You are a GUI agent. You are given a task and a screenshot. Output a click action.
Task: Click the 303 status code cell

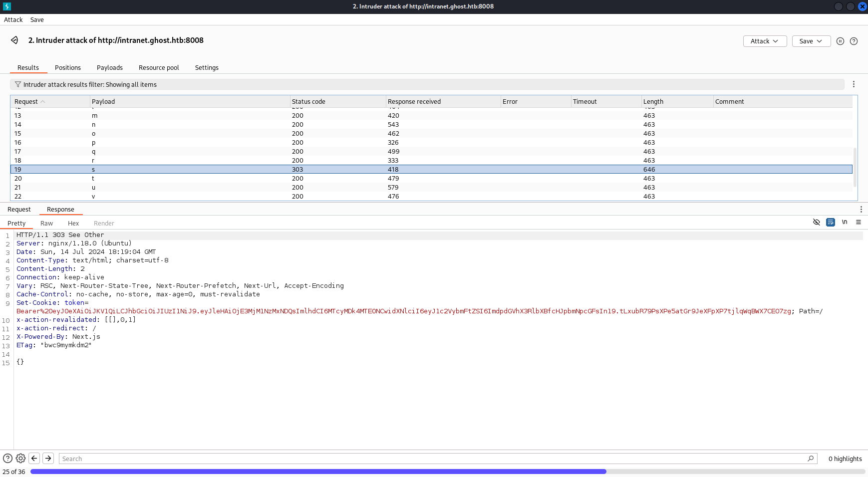tap(297, 170)
